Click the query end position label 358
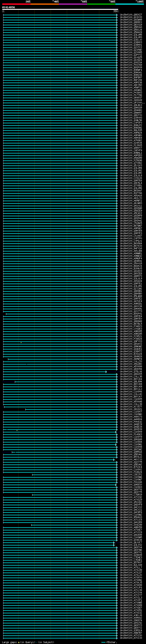 coord(115,11)
